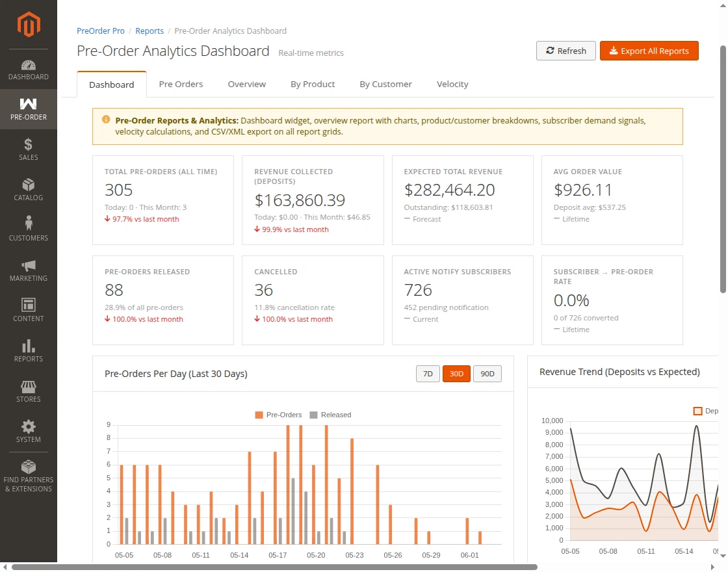Open the Dashboard sidebar icon
This screenshot has width=728, height=572.
(29, 65)
